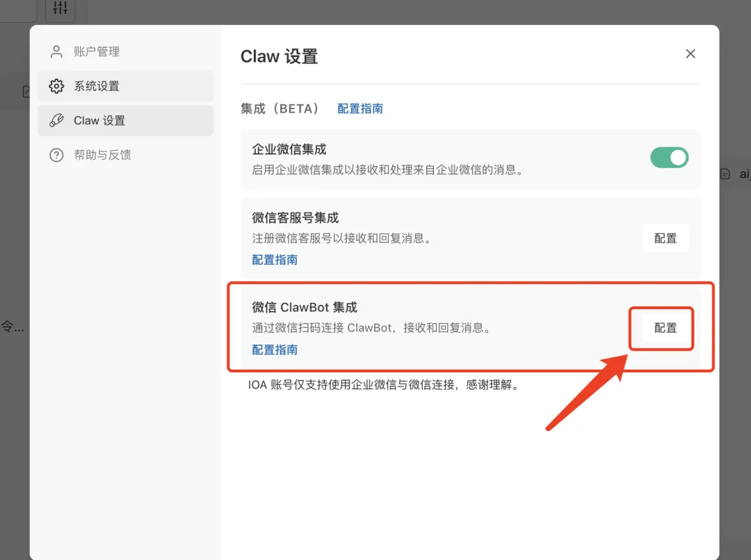751x560 pixels.
Task: Click 配置 button for 微信客服号集成
Action: [x=665, y=238]
